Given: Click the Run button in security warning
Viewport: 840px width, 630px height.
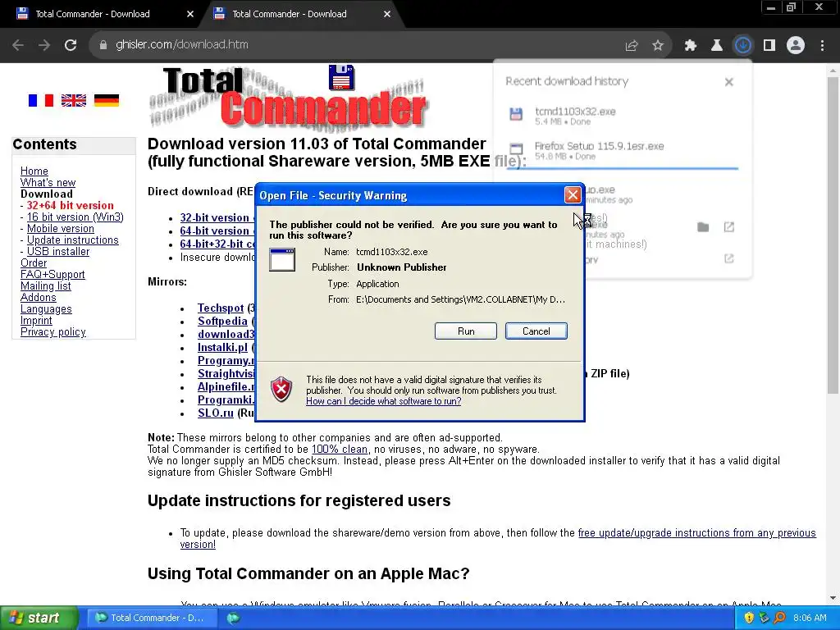Looking at the screenshot, I should 466,331.
